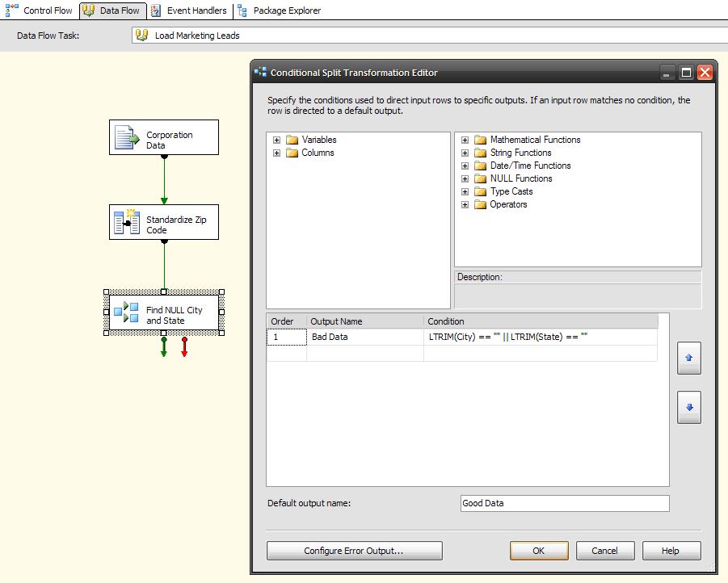Viewport: 728px width, 583px height.
Task: Click the Conditional Split editor title icon
Action: click(x=260, y=72)
